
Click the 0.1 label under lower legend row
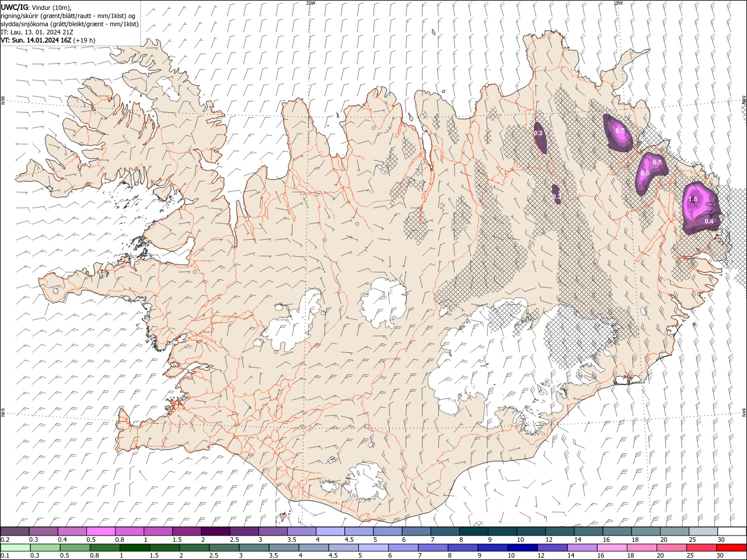(x=4, y=556)
